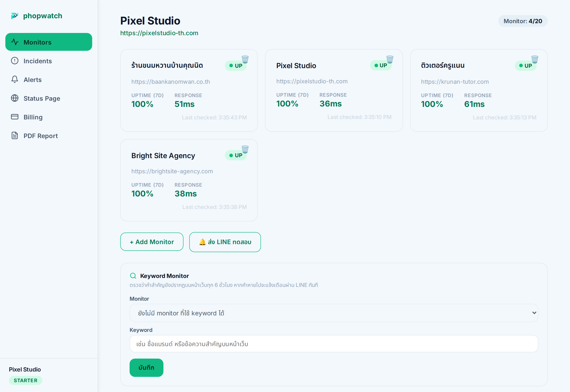Click the PDF Report document icon
The image size is (570, 392).
15,135
